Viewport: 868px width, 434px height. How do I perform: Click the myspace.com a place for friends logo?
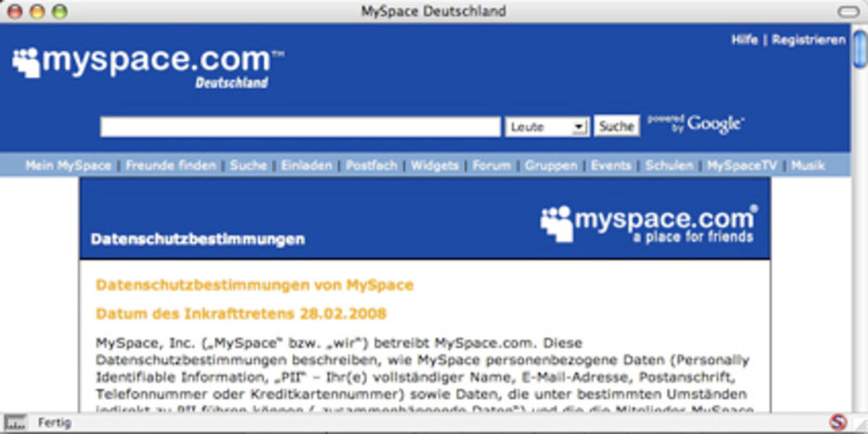tap(649, 224)
